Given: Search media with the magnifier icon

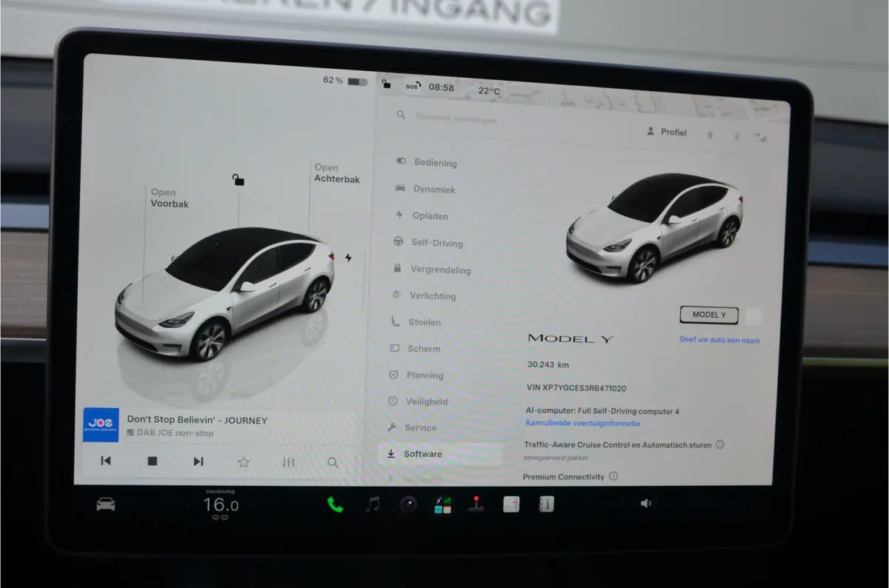Looking at the screenshot, I should pyautogui.click(x=333, y=463).
